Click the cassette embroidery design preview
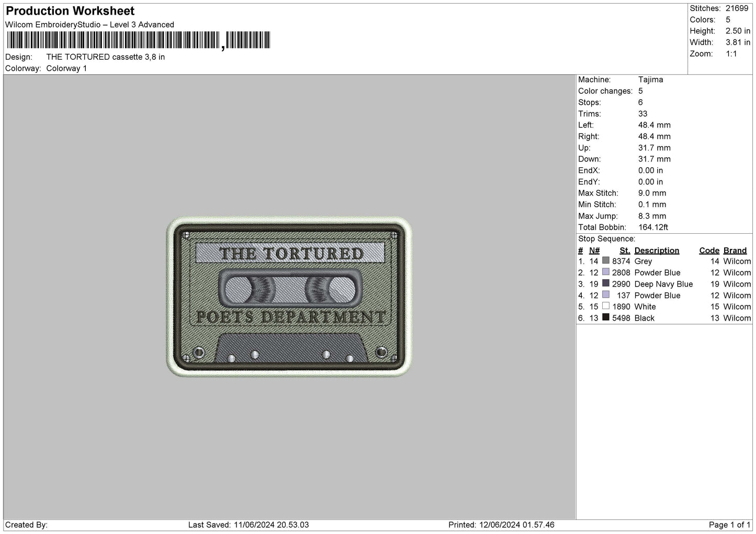The height and width of the screenshot is (534, 756). point(289,297)
